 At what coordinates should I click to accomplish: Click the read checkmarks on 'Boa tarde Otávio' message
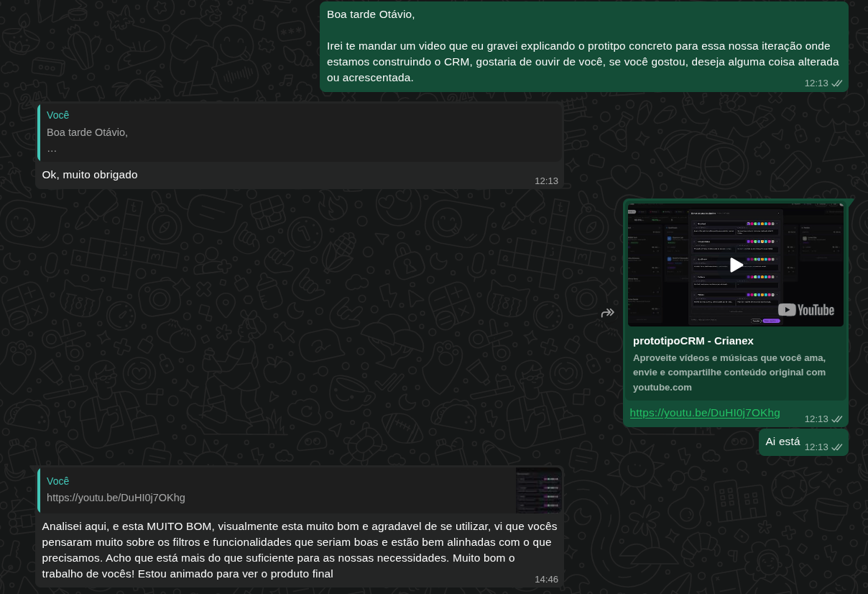pyautogui.click(x=836, y=83)
